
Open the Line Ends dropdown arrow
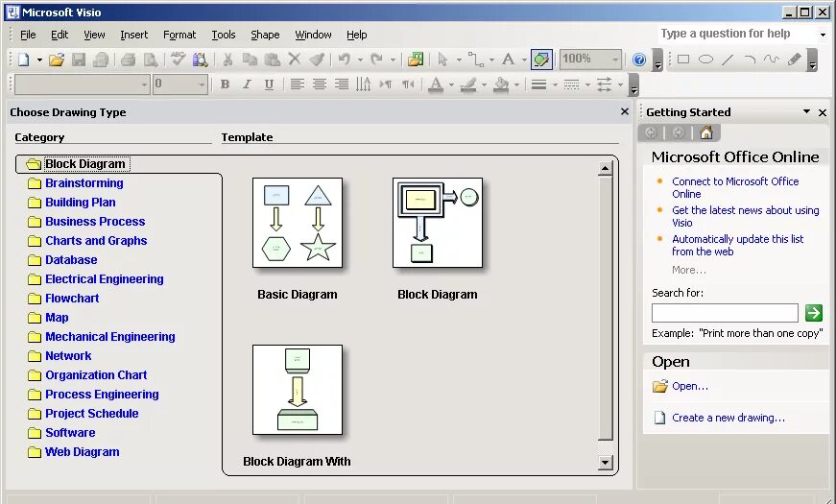tap(621, 84)
